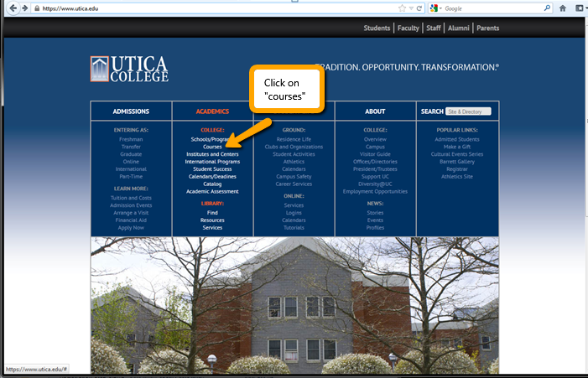Open Offices/Directories link
This screenshot has height=378, width=588.
(375, 162)
